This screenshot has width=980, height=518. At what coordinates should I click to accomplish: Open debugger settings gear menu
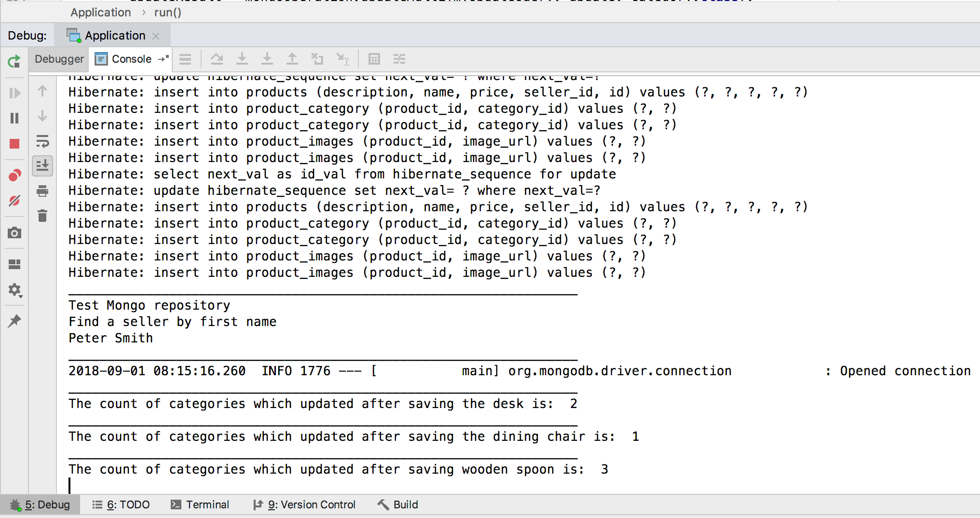click(14, 290)
